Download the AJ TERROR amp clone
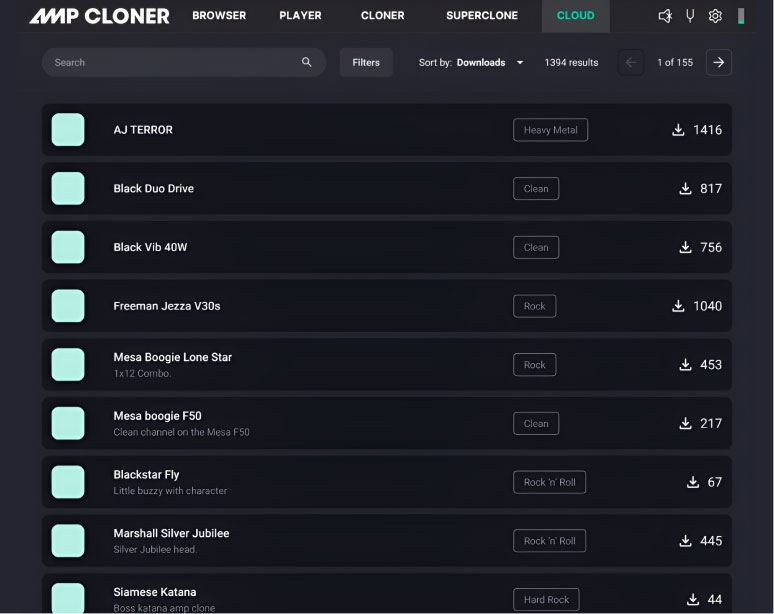Viewport: 774px width, 614px height. pos(678,130)
